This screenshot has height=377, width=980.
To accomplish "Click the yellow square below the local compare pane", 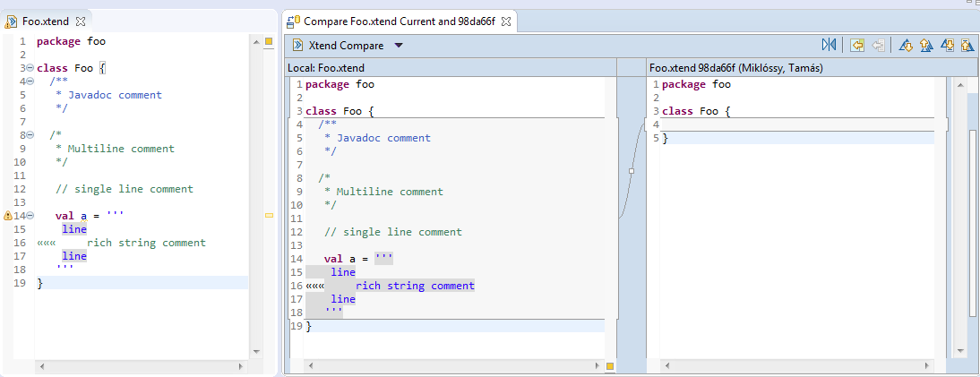I will point(610,366).
